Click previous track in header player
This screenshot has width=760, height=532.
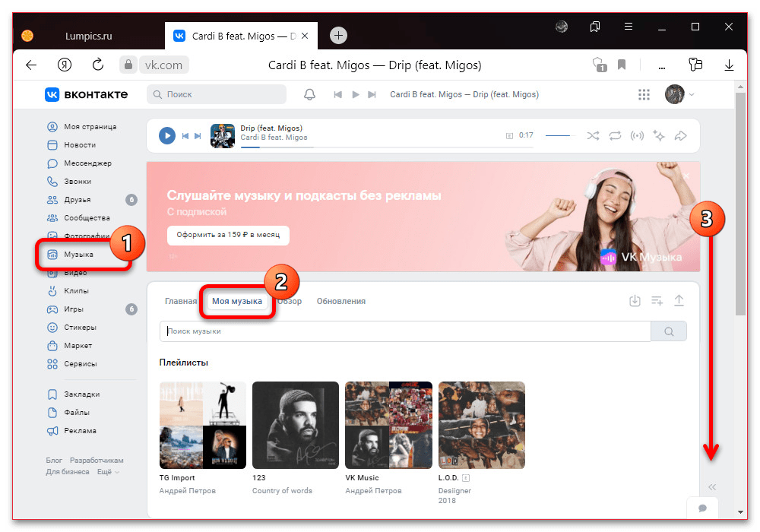[338, 94]
